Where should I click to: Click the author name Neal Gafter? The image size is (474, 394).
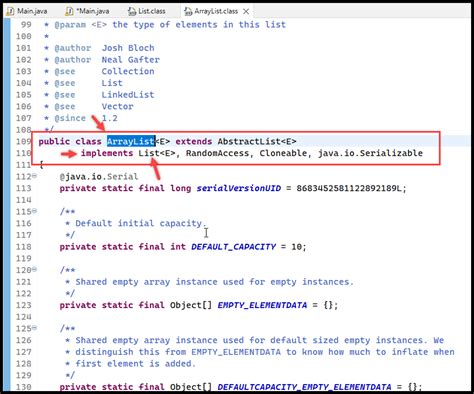click(x=131, y=60)
